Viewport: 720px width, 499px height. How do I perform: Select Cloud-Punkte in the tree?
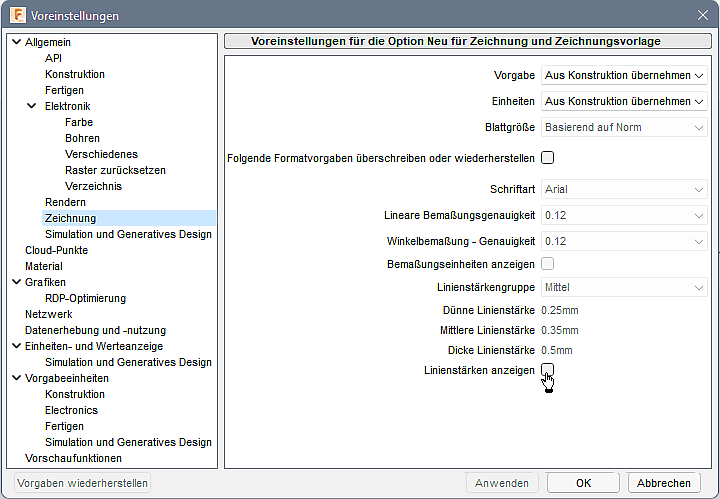tap(56, 250)
